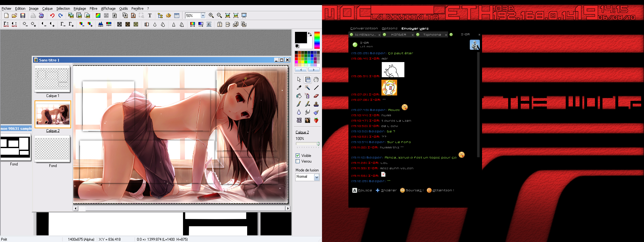
Task: Open Envoyer vers menu in chat window
Action: (415, 28)
